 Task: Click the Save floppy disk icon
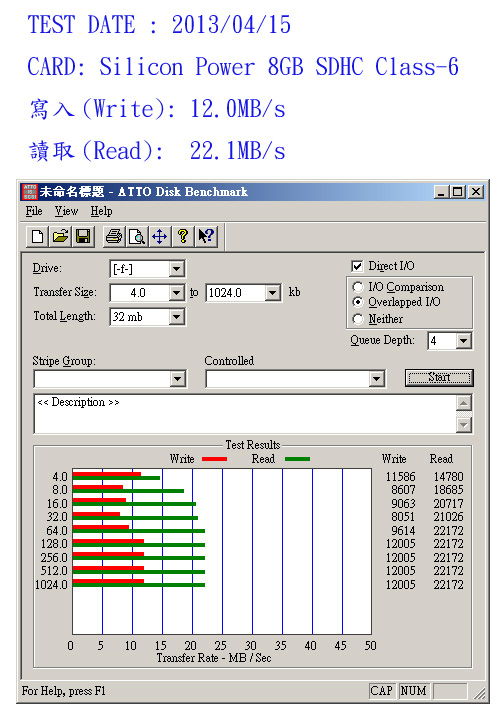click(83, 236)
